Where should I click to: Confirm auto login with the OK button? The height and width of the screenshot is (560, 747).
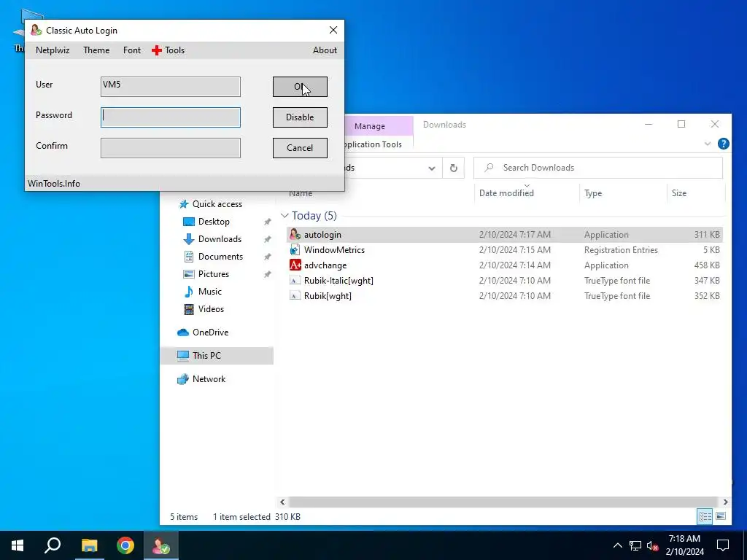pyautogui.click(x=300, y=87)
